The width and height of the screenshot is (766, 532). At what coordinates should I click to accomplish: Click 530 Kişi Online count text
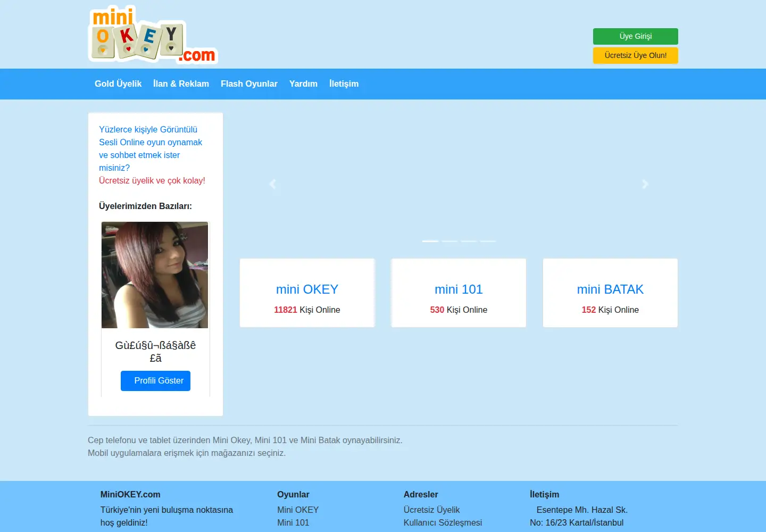click(x=459, y=310)
